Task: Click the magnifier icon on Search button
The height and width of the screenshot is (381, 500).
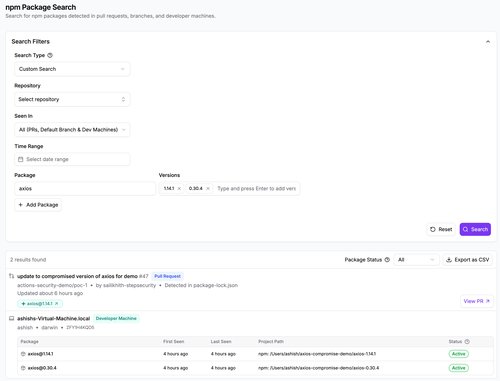Action: click(465, 229)
